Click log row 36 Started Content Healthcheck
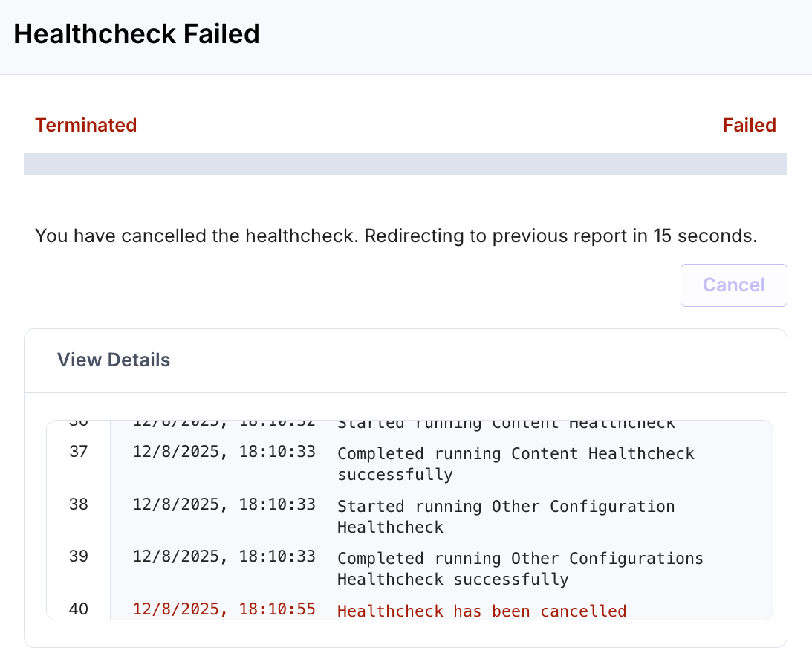812x662 pixels. point(505,422)
